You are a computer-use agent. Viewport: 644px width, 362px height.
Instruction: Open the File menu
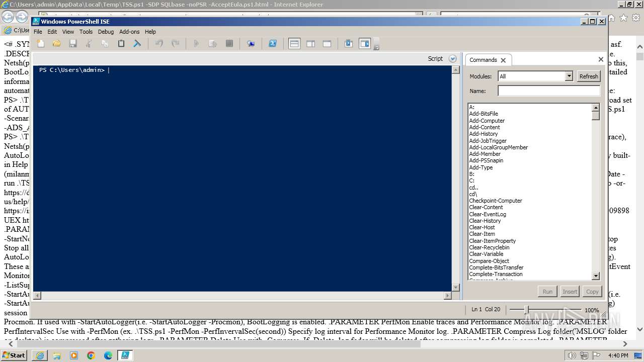38,32
